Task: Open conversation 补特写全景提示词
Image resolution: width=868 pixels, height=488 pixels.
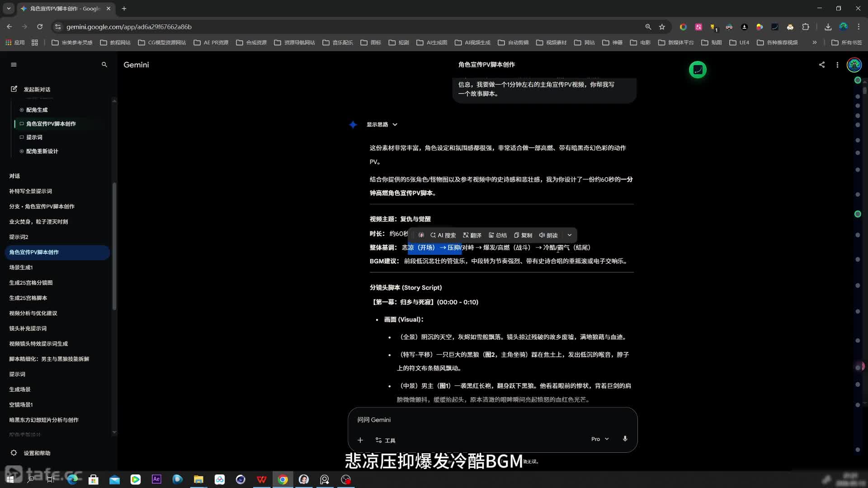Action: point(31,191)
